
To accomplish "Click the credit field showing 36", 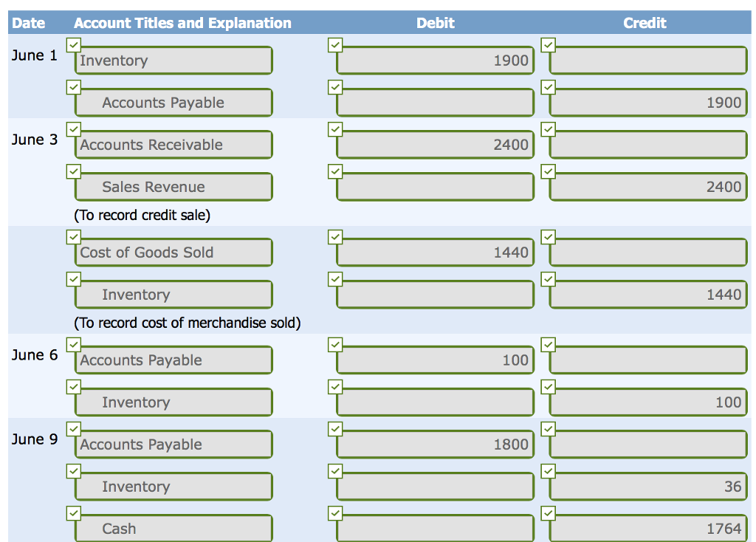I will 648,487.
